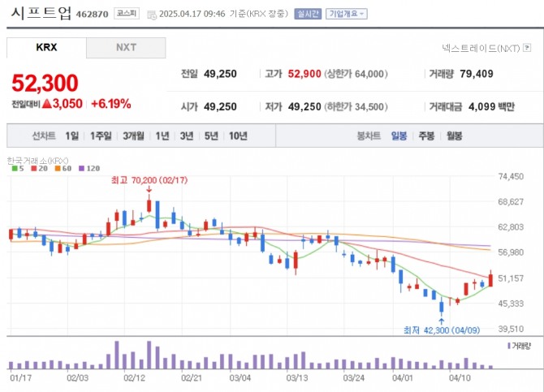Select the 1년 line chart period

click(x=162, y=136)
